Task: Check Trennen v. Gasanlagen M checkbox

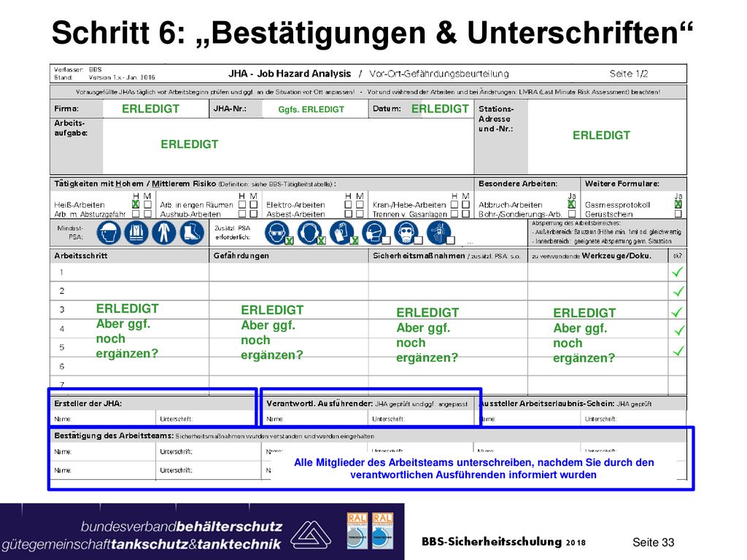Action: click(x=466, y=214)
